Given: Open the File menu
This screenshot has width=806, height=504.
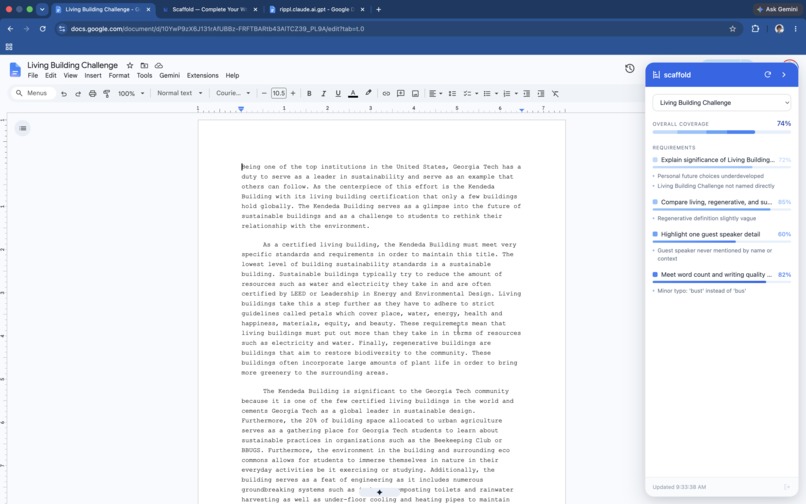Looking at the screenshot, I should tap(33, 76).
